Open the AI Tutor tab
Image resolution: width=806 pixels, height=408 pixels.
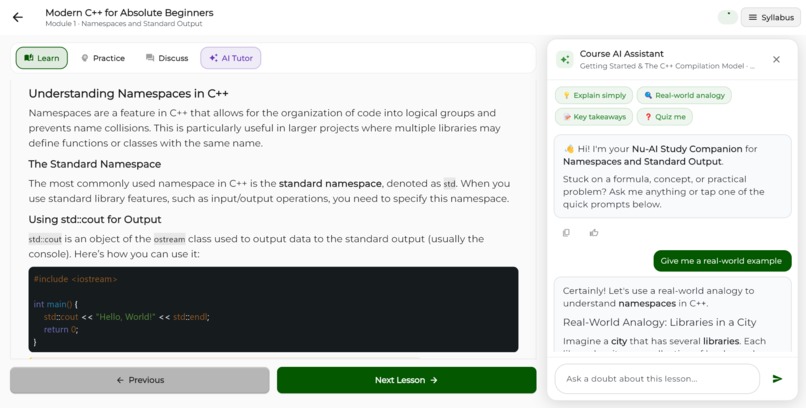coord(231,58)
